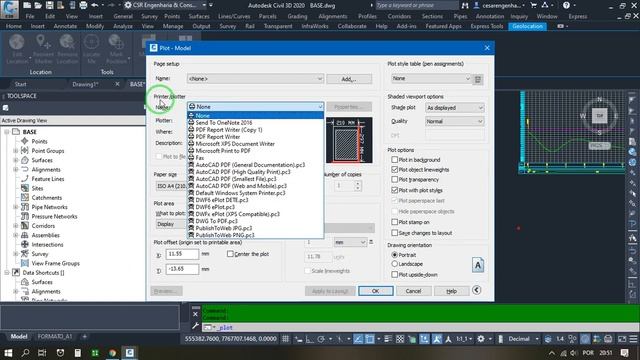Click Help button in Plot dialog

451,291
